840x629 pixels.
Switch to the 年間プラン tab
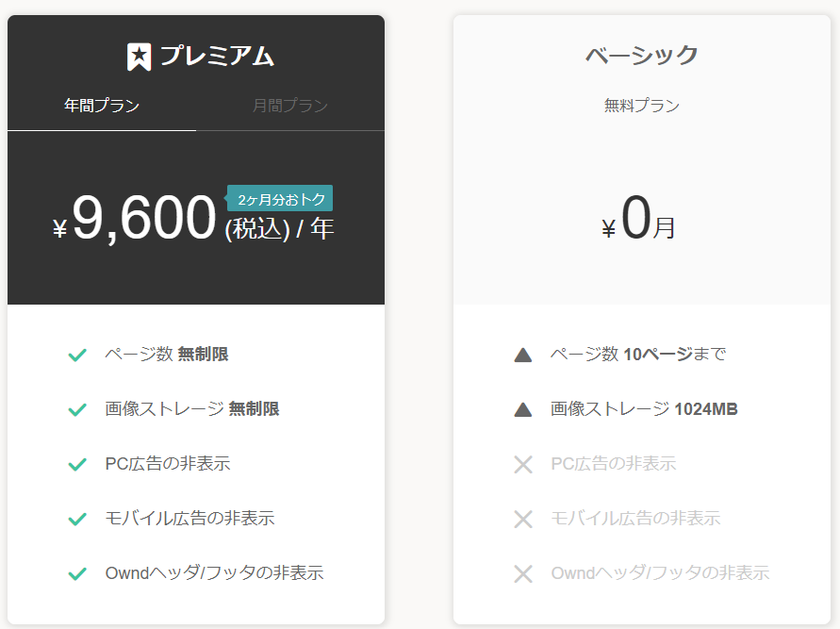coord(102,106)
